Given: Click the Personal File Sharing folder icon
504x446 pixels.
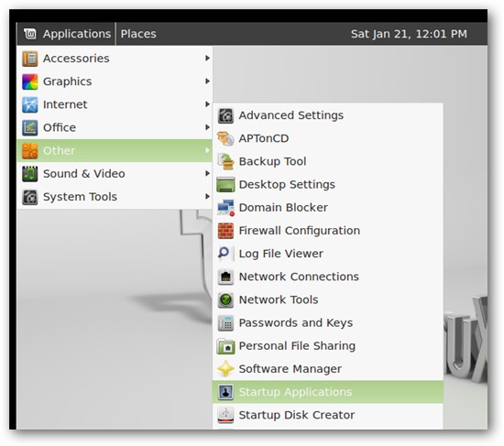Looking at the screenshot, I should point(225,346).
